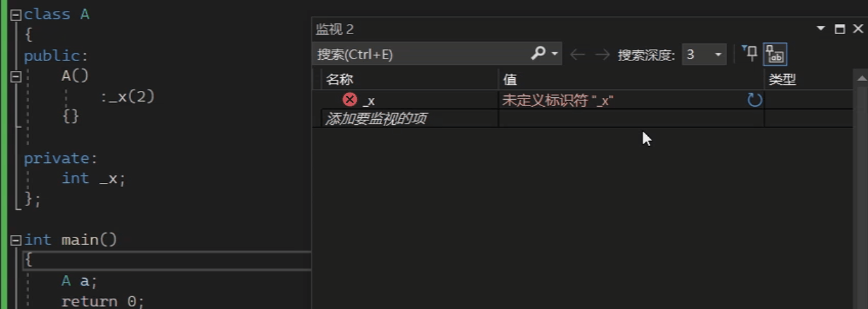Click the pin icon in the watch toolbar

(x=749, y=53)
